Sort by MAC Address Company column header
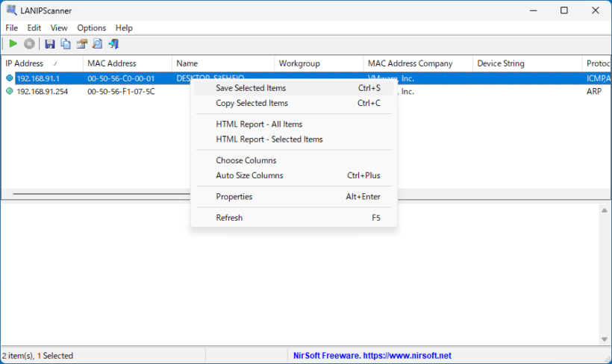The image size is (612, 364). [x=418, y=63]
